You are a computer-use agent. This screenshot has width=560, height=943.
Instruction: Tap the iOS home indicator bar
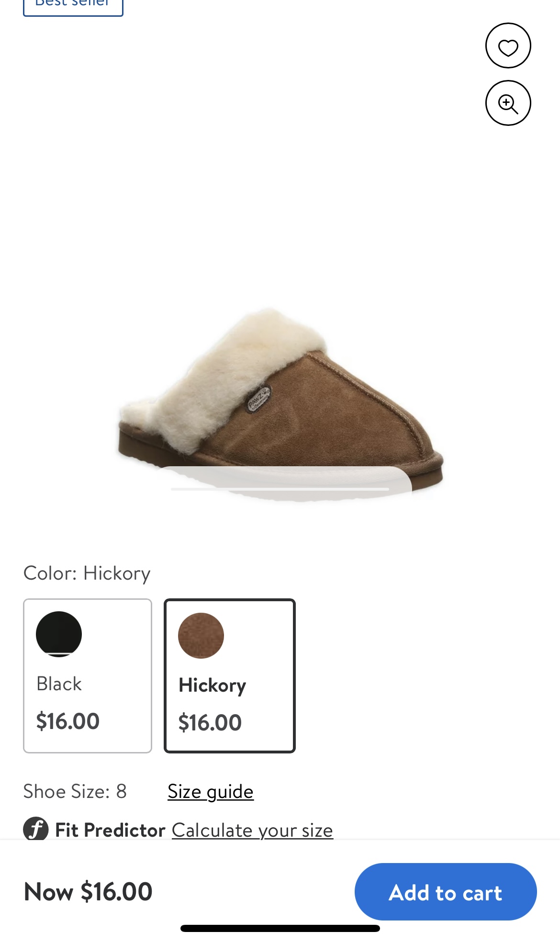point(280,929)
